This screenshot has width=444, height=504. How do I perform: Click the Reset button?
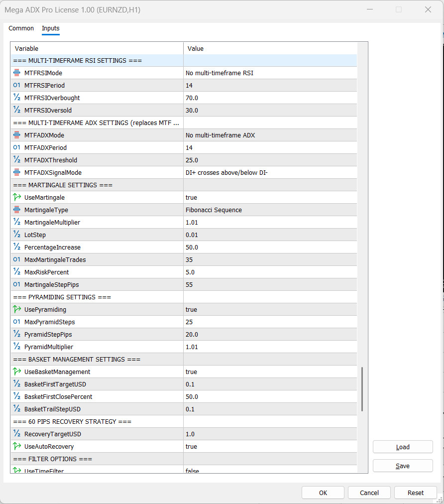click(x=416, y=493)
